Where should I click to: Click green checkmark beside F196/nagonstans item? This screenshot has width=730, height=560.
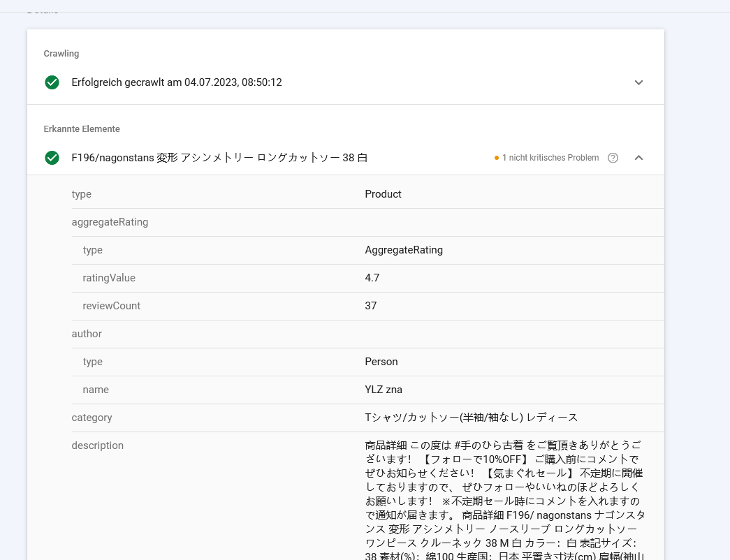coord(52,158)
